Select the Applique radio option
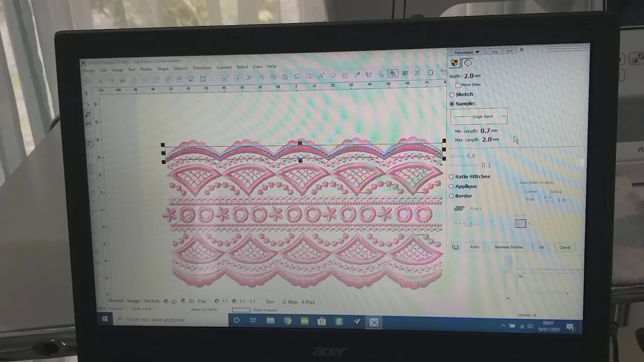Screen dimensions: 644x362 click(451, 187)
